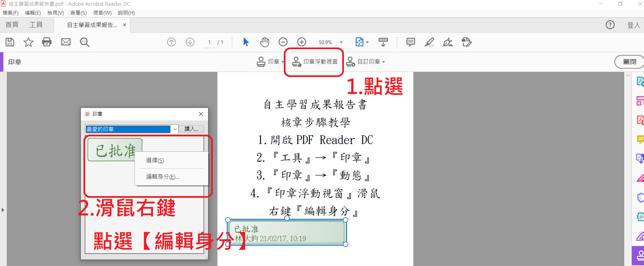The height and width of the screenshot is (266, 644).
Task: Click the Save file icon
Action: pyautogui.click(x=10, y=42)
